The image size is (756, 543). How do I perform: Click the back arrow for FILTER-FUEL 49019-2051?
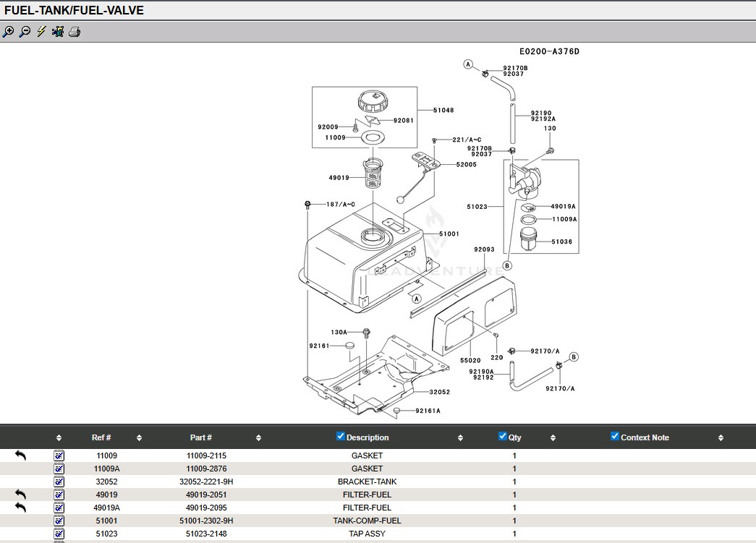tap(20, 495)
